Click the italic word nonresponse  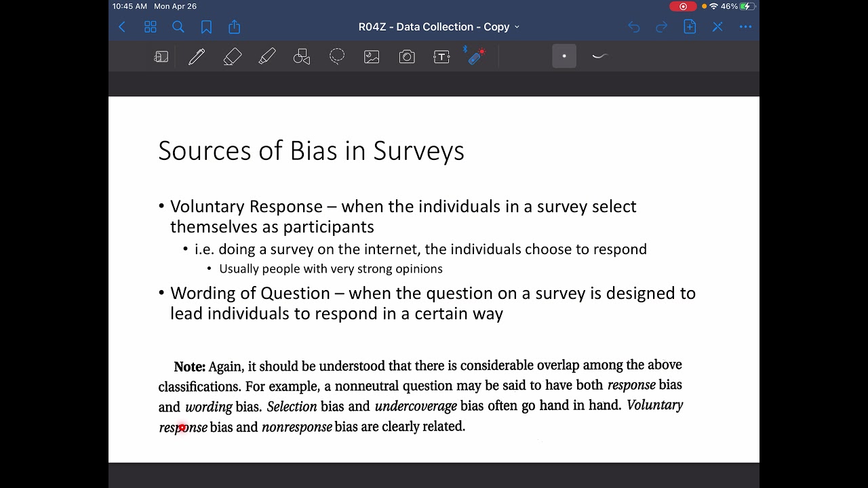pyautogui.click(x=297, y=427)
